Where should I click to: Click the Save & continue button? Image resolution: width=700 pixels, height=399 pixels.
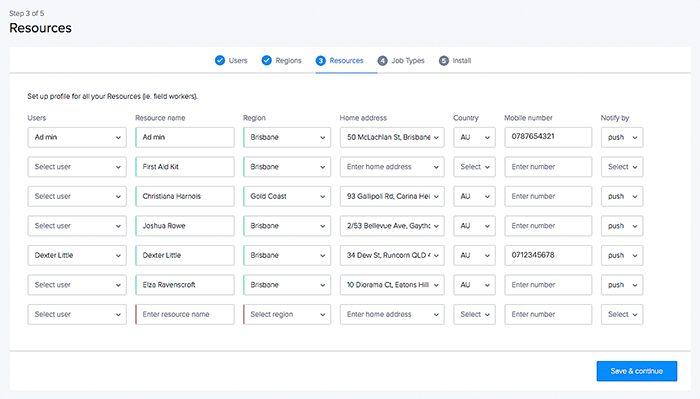637,371
